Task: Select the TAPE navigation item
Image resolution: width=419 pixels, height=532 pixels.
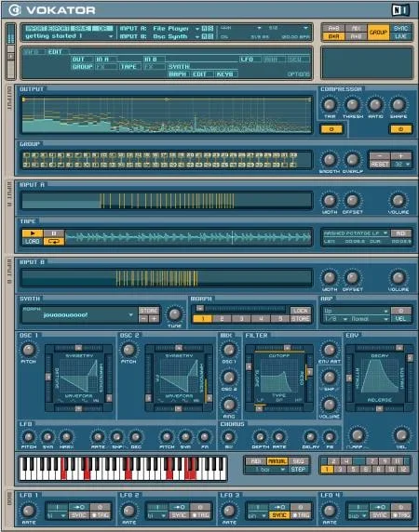Action: pyautogui.click(x=128, y=67)
